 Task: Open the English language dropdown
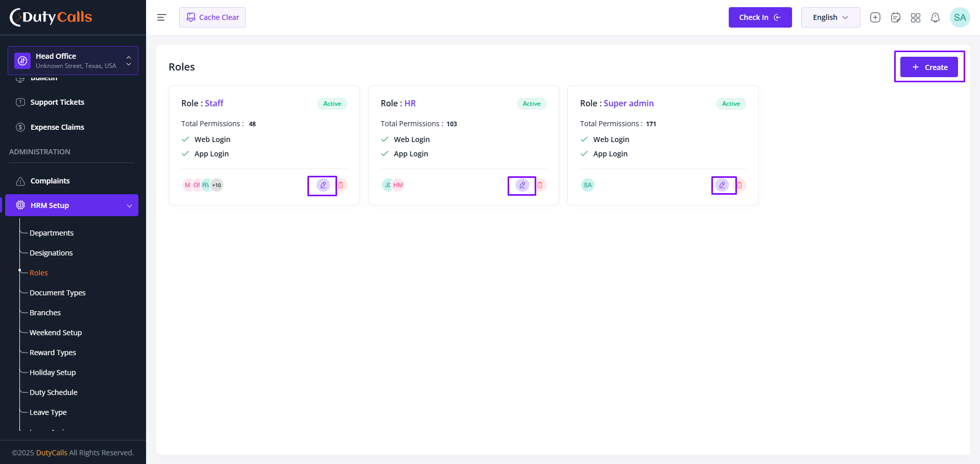(830, 17)
